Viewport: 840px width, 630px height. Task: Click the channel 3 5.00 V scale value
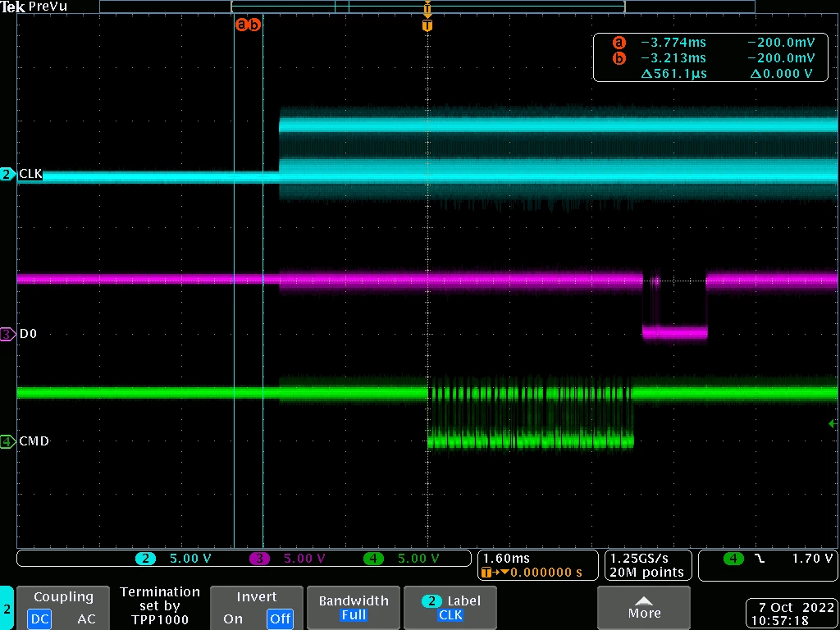pos(304,559)
